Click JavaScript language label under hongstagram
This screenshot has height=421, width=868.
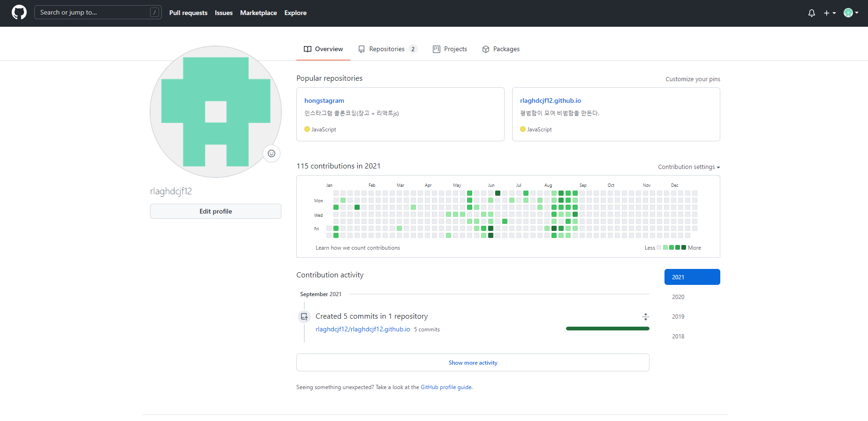coord(324,130)
